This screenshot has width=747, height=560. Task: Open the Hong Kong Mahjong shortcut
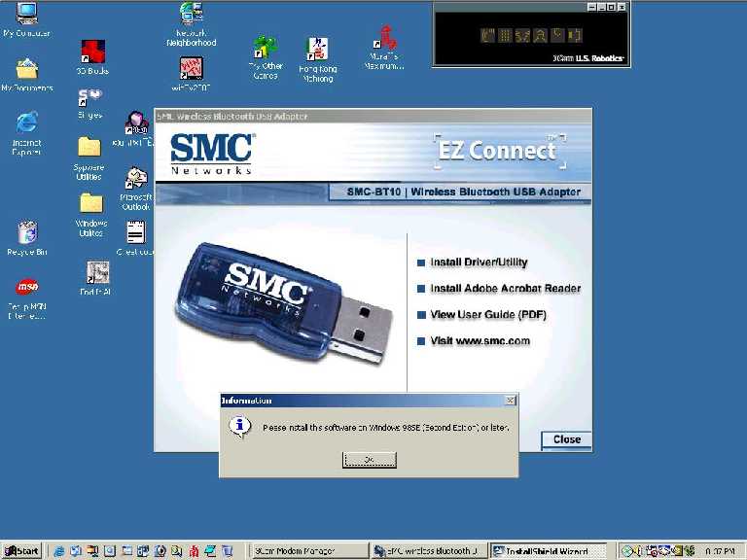tap(318, 59)
